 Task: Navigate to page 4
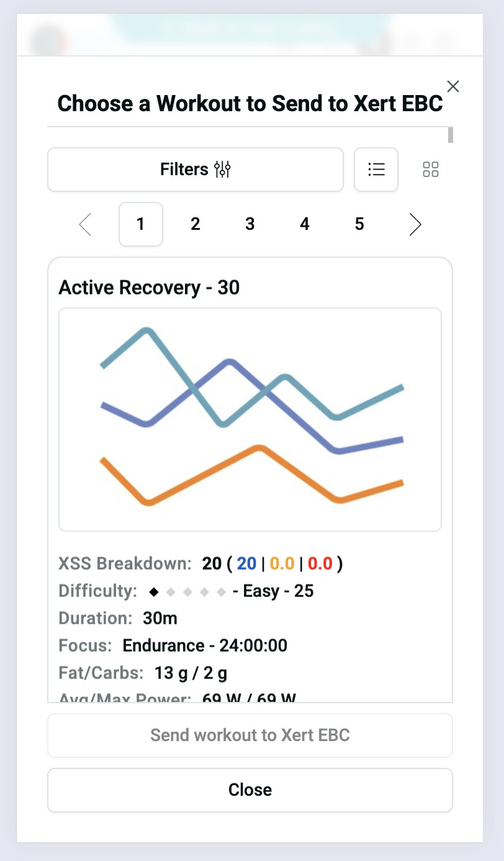(x=305, y=224)
